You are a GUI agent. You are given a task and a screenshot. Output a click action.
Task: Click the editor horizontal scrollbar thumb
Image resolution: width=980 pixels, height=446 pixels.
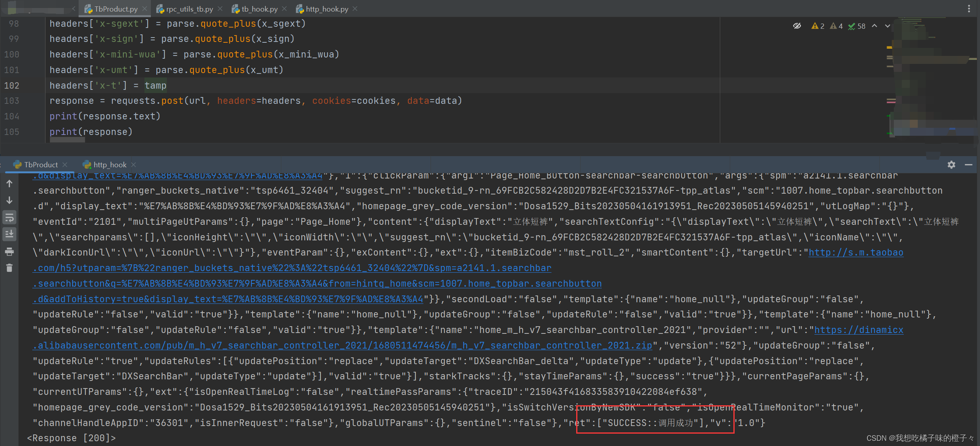coord(67,140)
